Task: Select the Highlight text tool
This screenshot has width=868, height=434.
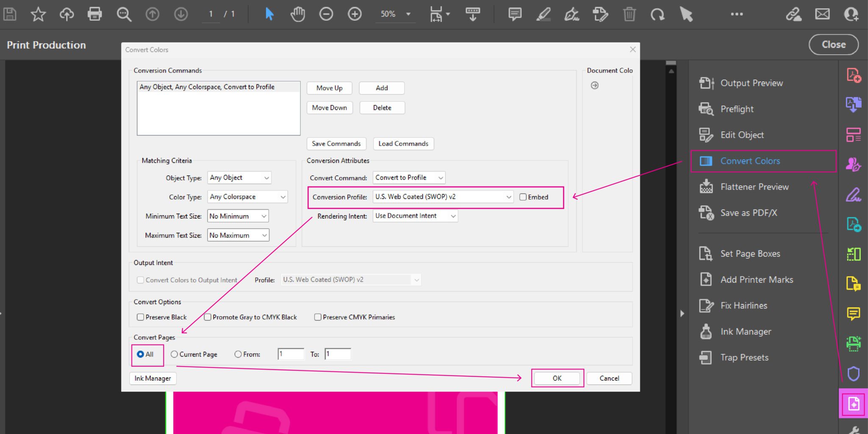Action: [543, 14]
